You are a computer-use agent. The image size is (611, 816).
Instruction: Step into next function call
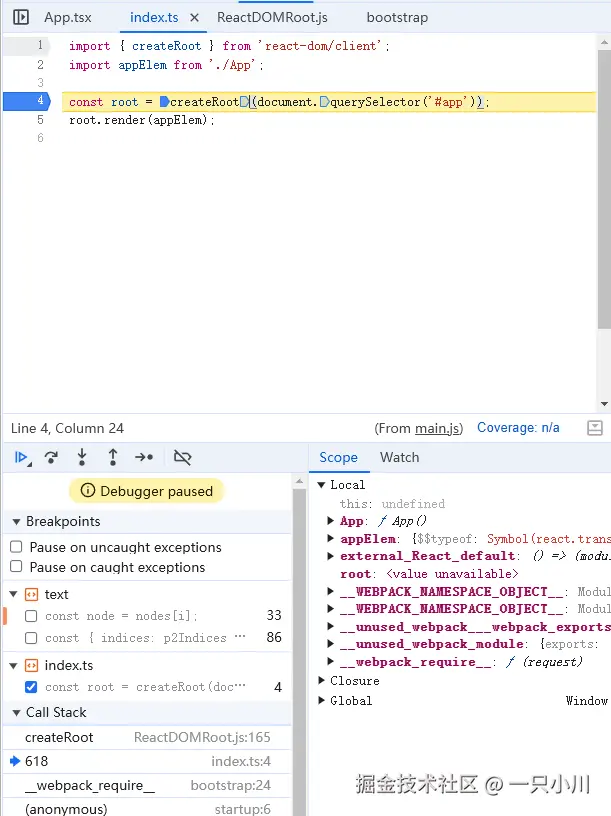82,457
